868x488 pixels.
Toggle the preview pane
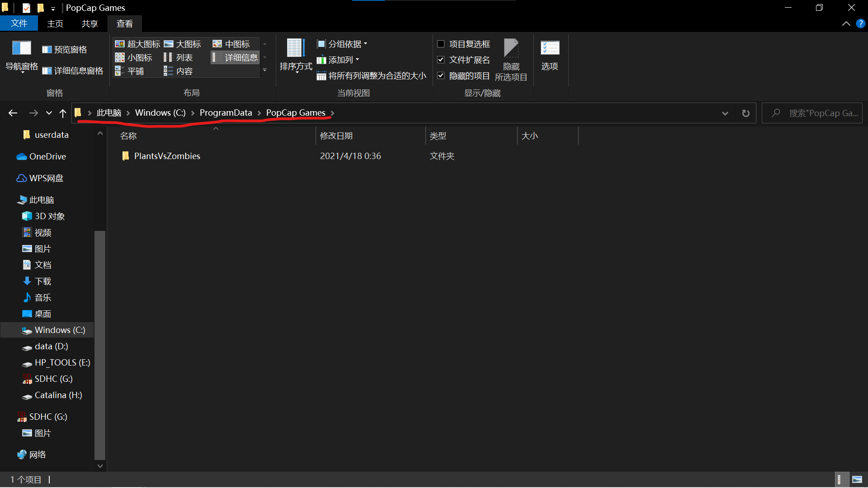[x=64, y=50]
